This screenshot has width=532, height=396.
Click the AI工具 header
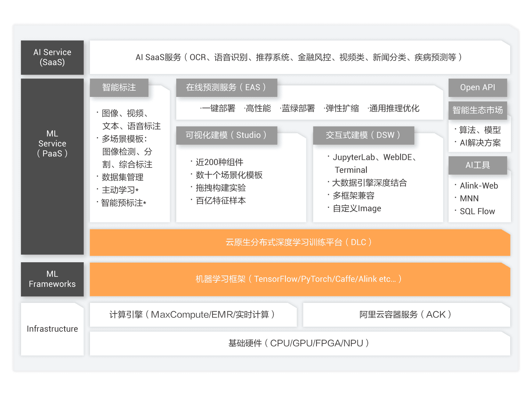477,165
